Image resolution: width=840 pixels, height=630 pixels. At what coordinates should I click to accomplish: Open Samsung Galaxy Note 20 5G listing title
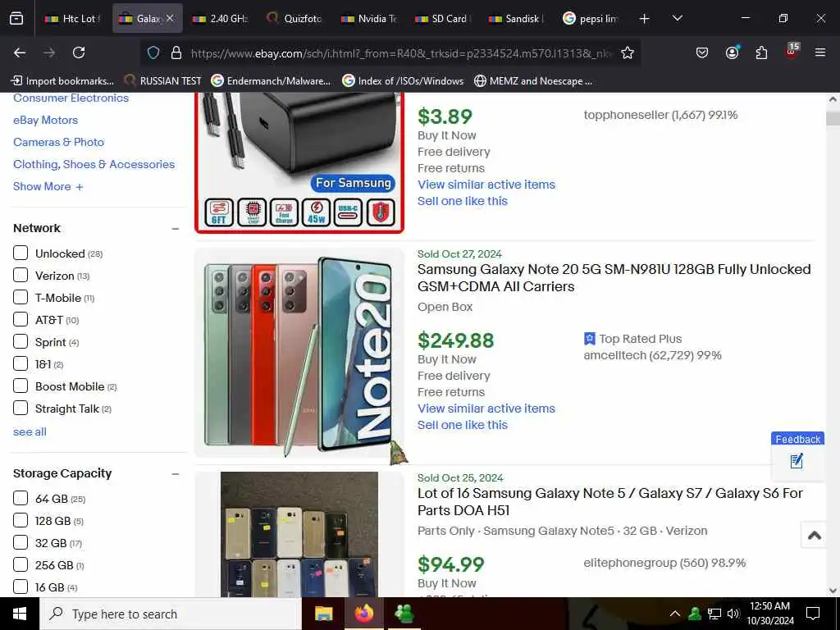tap(614, 277)
